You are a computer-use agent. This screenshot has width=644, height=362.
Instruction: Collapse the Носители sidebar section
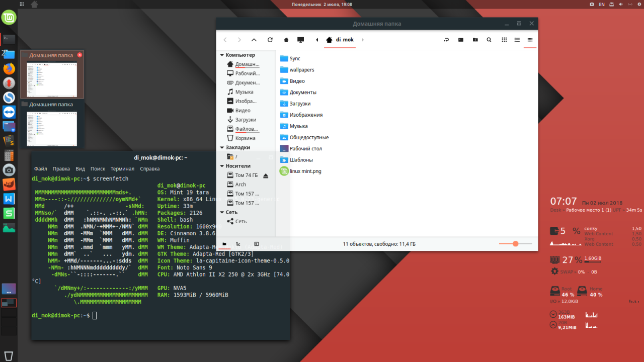[221, 166]
